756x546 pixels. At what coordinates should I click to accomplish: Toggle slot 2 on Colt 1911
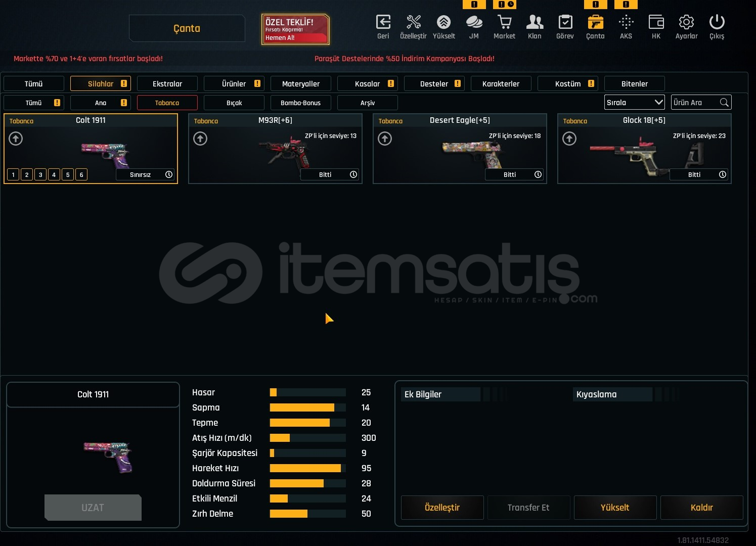coord(27,174)
